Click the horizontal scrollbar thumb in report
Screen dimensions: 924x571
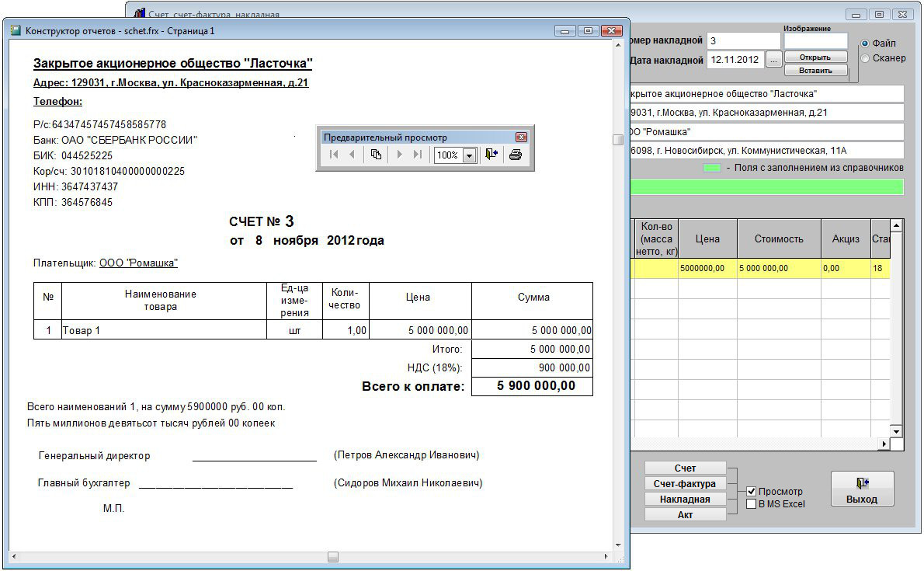332,556
